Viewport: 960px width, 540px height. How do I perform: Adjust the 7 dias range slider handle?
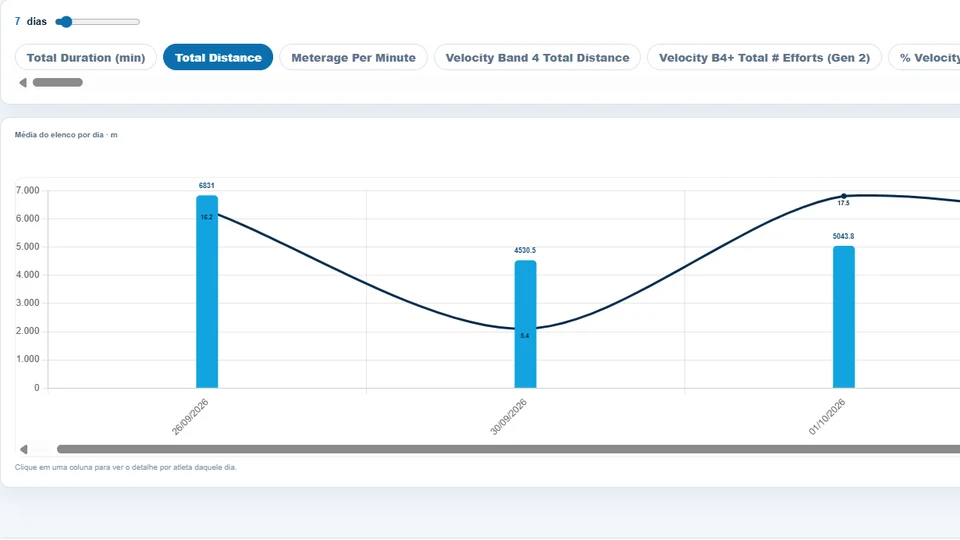66,22
